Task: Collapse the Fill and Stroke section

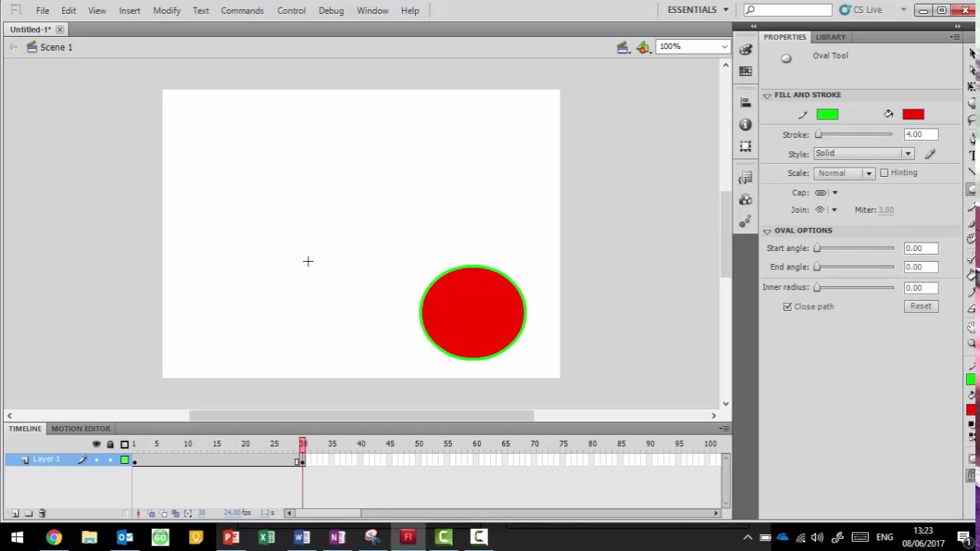Action: 767,96
